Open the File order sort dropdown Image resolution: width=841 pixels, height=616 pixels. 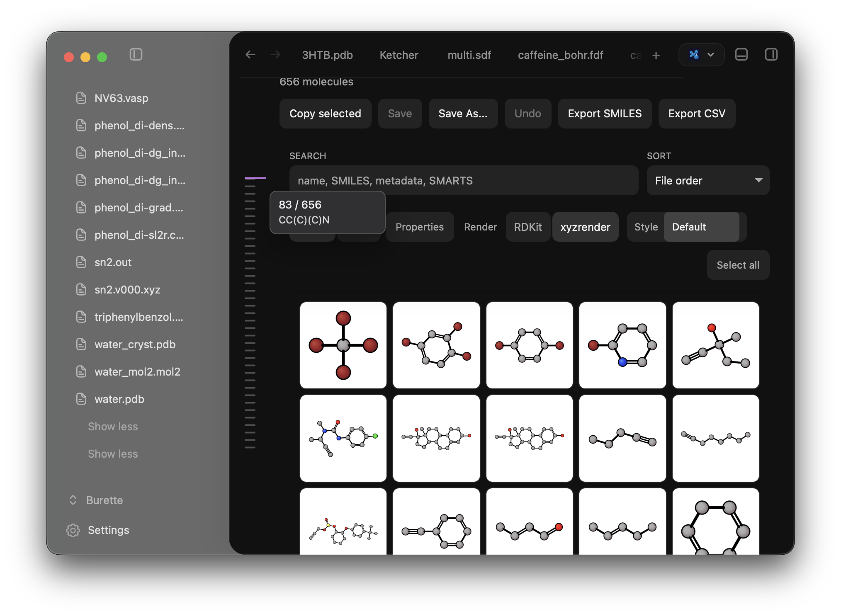tap(708, 180)
